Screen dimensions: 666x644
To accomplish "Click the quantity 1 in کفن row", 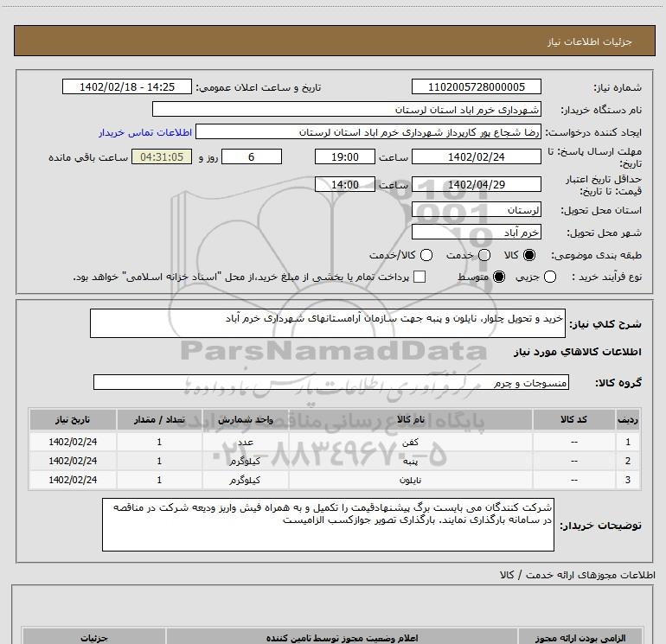I will 159,442.
